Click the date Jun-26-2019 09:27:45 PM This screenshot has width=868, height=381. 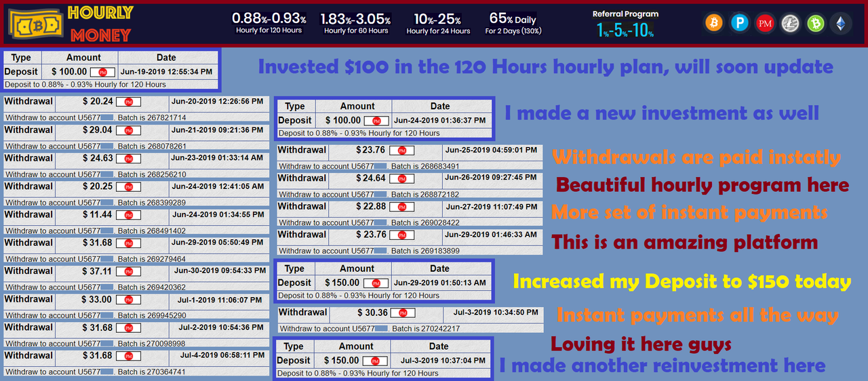tap(491, 178)
